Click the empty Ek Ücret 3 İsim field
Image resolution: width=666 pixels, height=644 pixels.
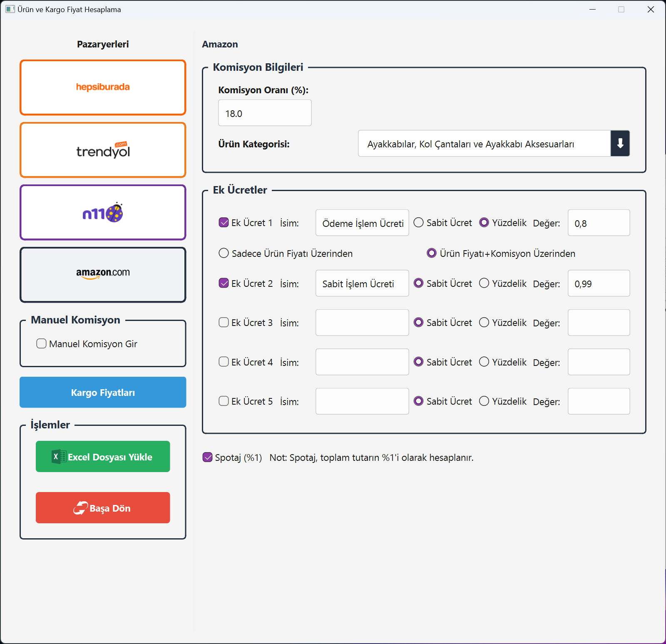[x=362, y=323]
